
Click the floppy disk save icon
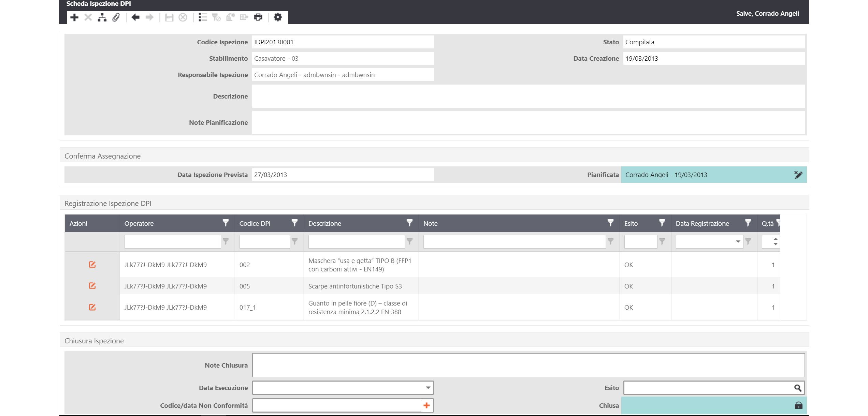(x=169, y=17)
